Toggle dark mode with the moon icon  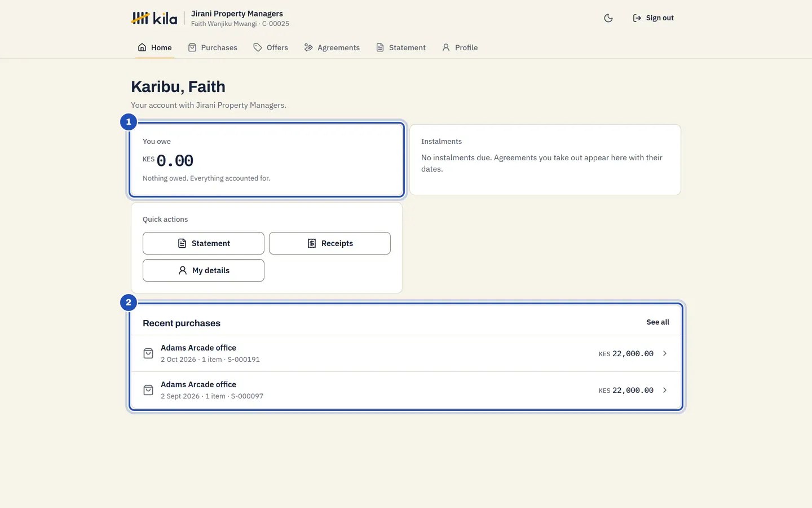(608, 18)
